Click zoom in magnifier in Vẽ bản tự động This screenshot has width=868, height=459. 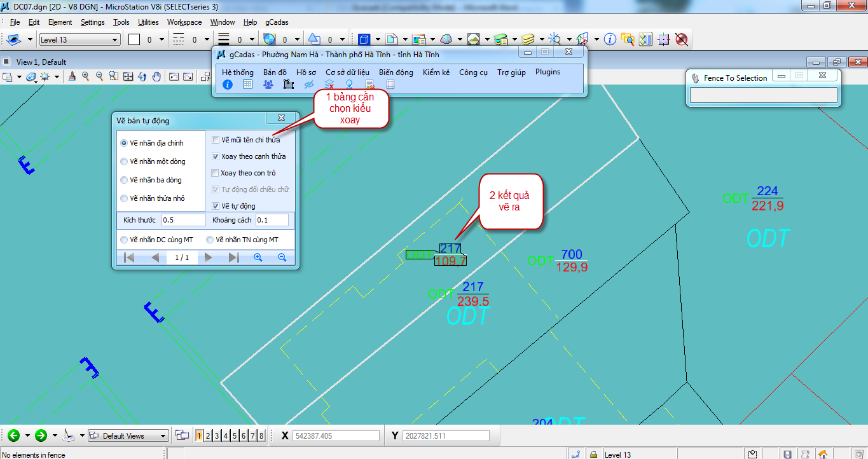pyautogui.click(x=258, y=257)
